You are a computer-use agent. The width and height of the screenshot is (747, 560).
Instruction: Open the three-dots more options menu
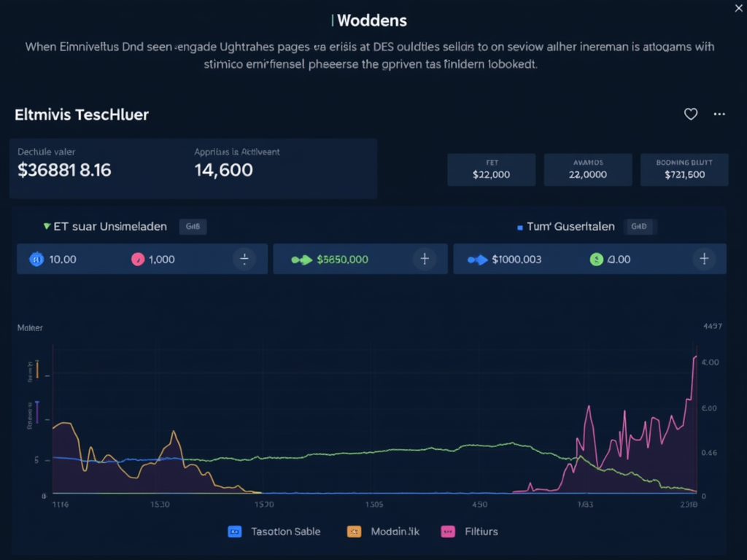click(719, 114)
